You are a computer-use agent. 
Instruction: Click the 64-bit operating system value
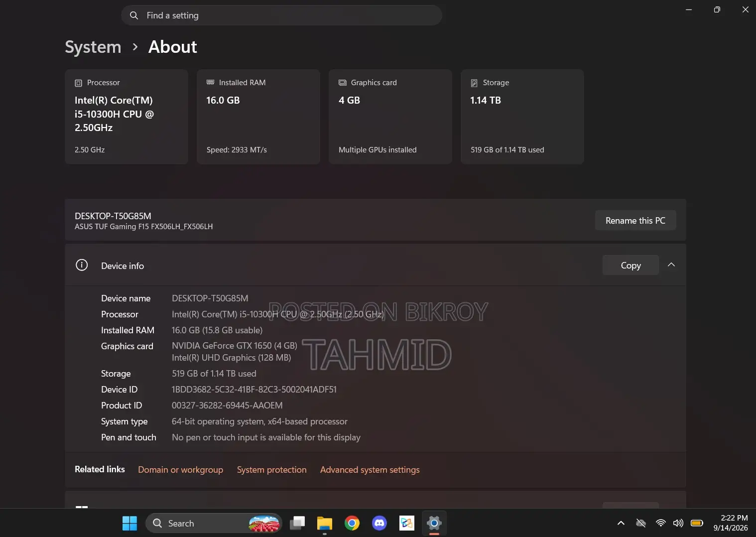point(259,421)
